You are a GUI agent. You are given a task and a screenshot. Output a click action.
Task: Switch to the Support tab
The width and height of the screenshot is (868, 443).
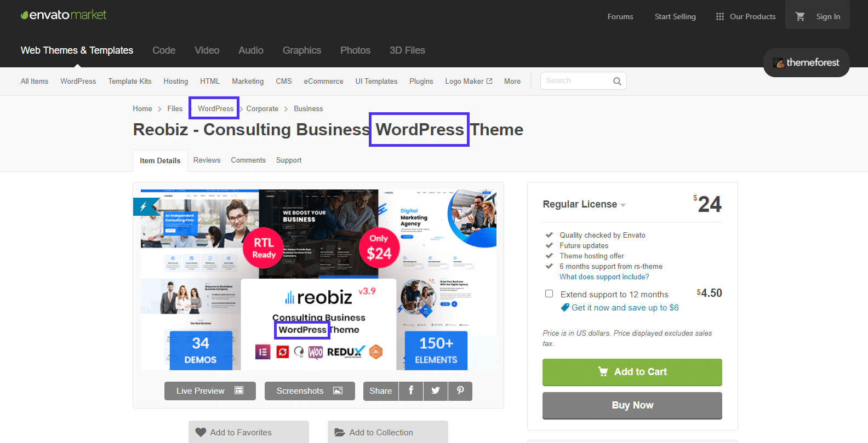[289, 160]
